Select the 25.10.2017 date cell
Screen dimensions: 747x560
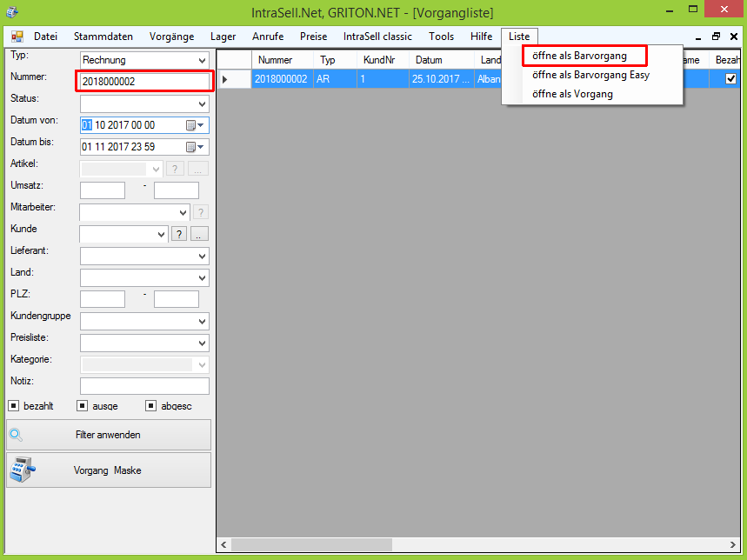point(442,79)
